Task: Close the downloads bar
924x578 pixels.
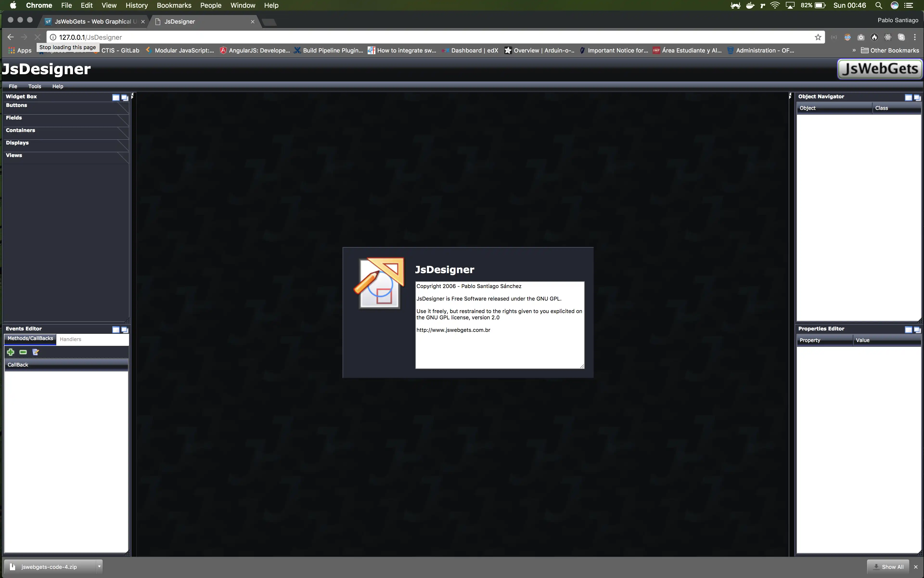Action: [916, 566]
